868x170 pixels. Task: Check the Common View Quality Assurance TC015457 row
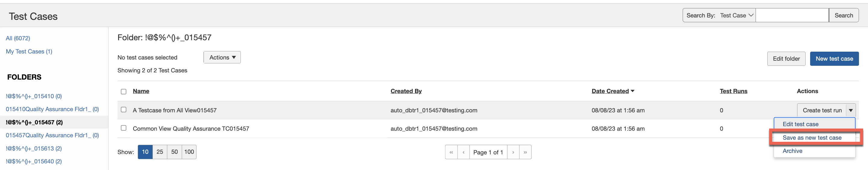124,128
